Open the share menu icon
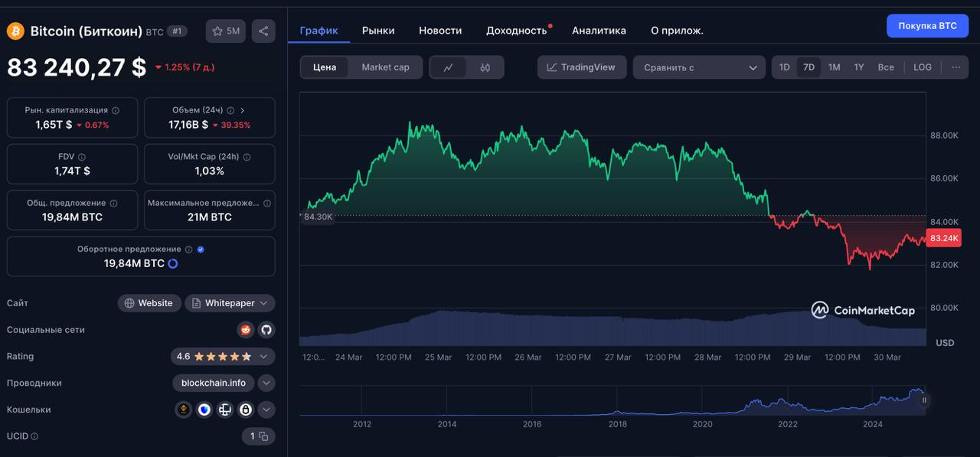Screen dimensions: 980x457 tap(263, 31)
